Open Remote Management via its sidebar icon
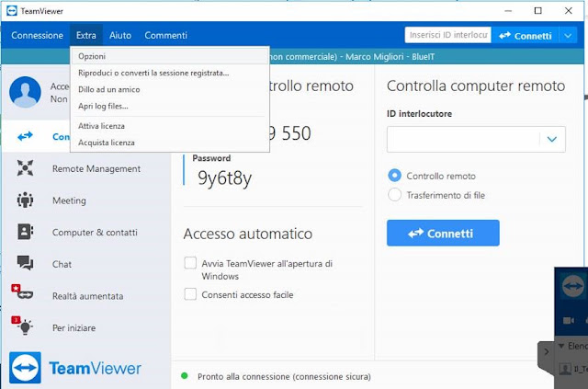This screenshot has width=588, height=389. click(25, 168)
